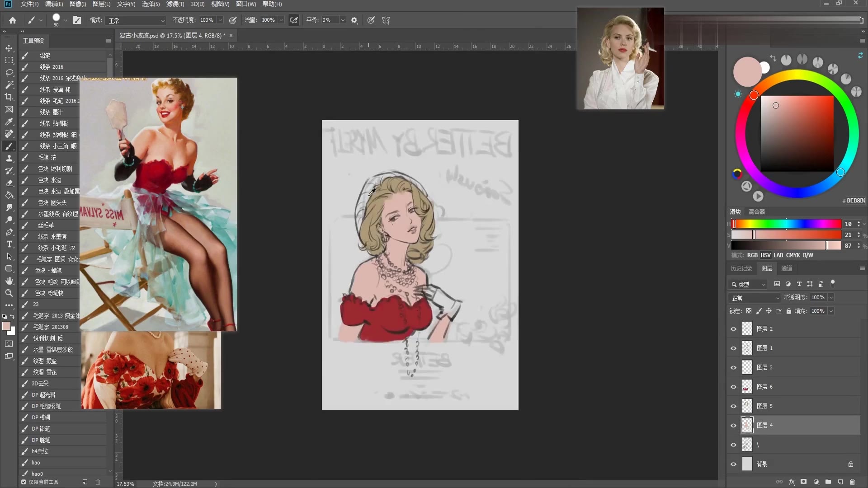Switch to the 历史记录 tab

(x=741, y=268)
